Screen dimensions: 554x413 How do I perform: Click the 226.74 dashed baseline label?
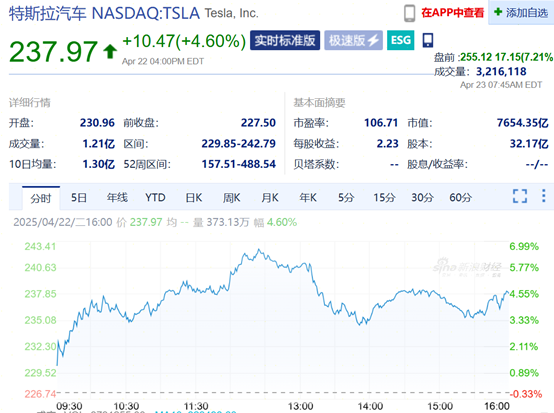[x=40, y=394]
